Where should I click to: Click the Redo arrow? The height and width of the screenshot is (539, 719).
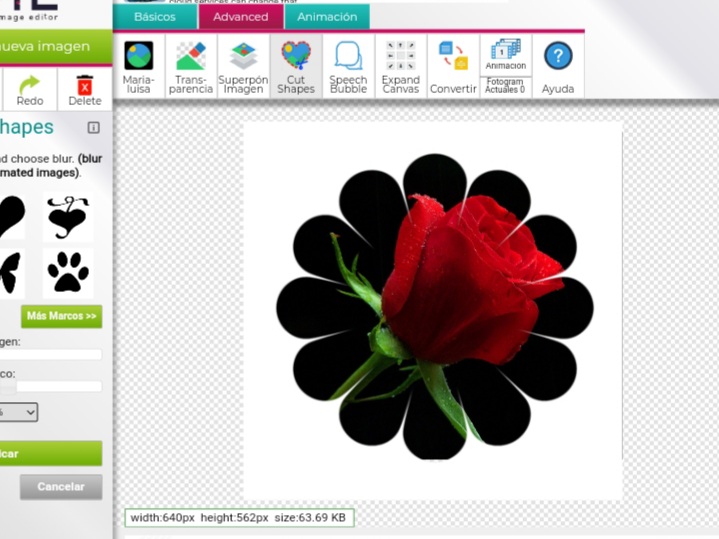coord(30,90)
